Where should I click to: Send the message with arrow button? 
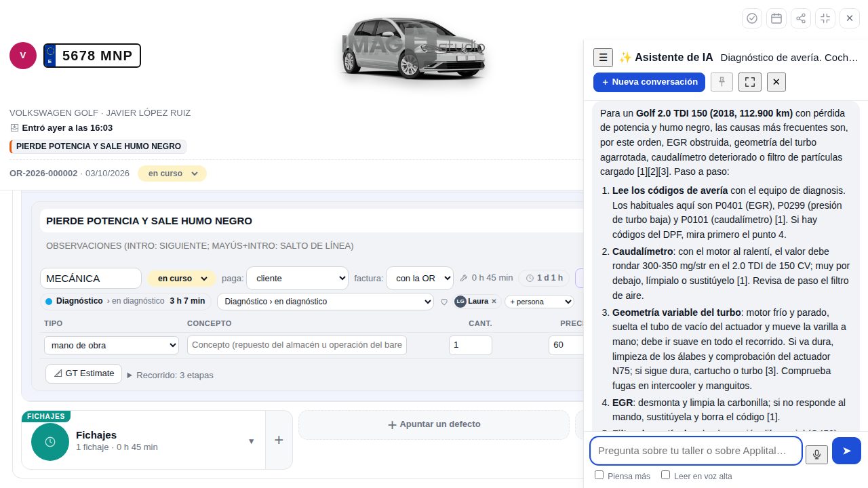tap(846, 451)
